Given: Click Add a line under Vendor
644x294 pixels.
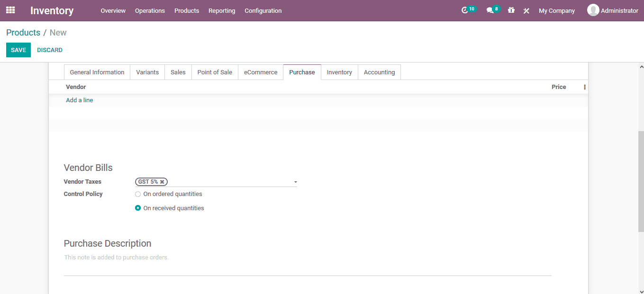Looking at the screenshot, I should [79, 100].
